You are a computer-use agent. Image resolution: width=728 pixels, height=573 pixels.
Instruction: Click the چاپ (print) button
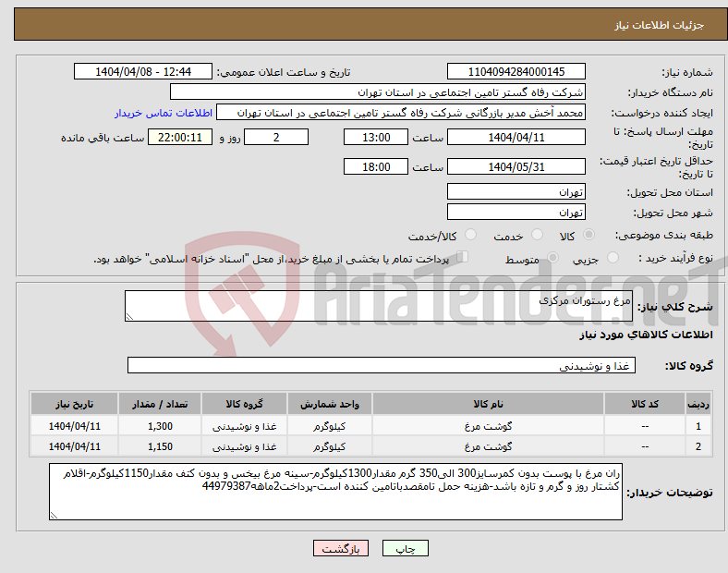[x=405, y=548]
